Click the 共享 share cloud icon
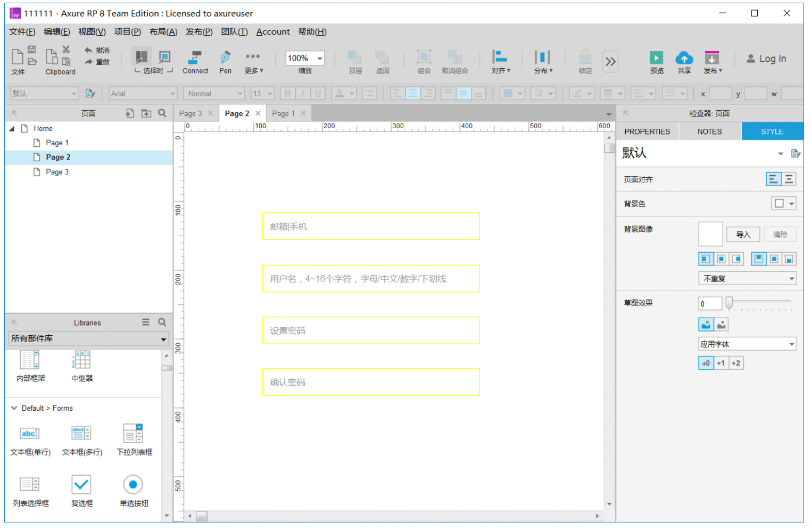Viewport: 812px width, 531px height. [x=684, y=62]
